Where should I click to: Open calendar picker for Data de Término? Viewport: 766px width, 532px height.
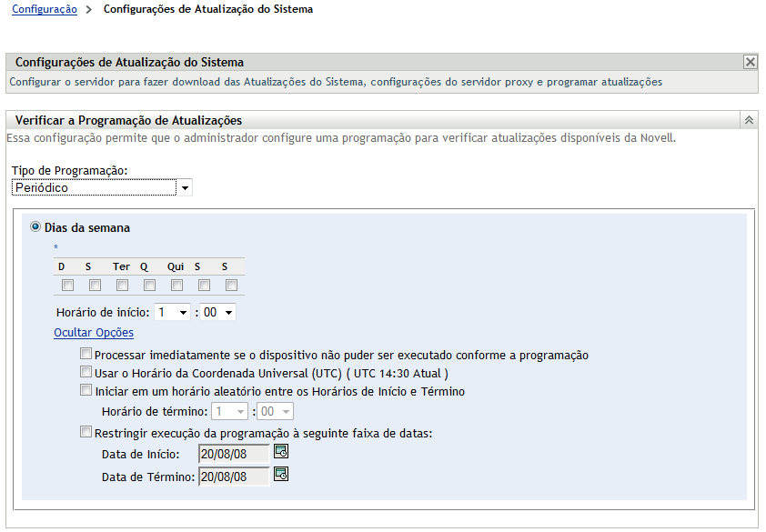281,474
